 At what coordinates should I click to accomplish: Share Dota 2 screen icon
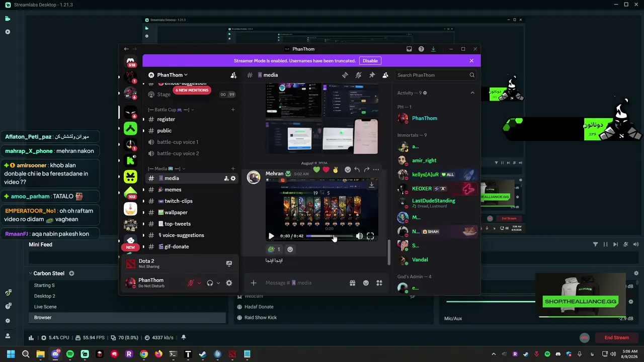coord(229,263)
